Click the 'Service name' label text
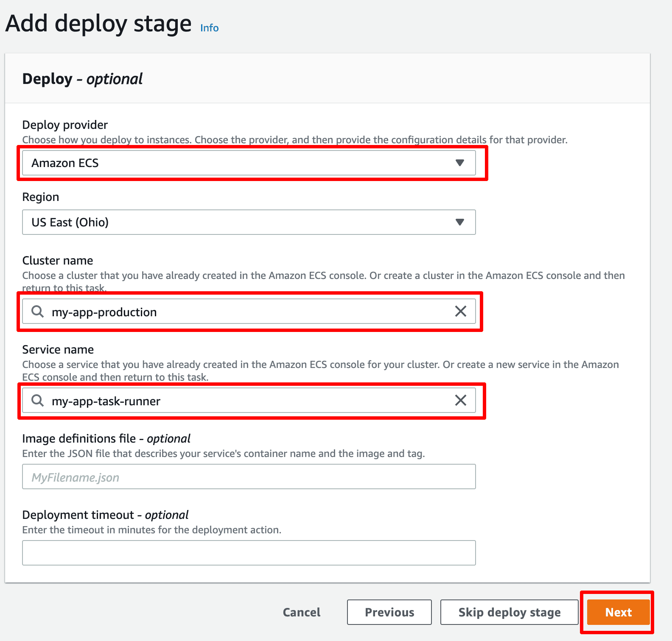 coord(58,349)
